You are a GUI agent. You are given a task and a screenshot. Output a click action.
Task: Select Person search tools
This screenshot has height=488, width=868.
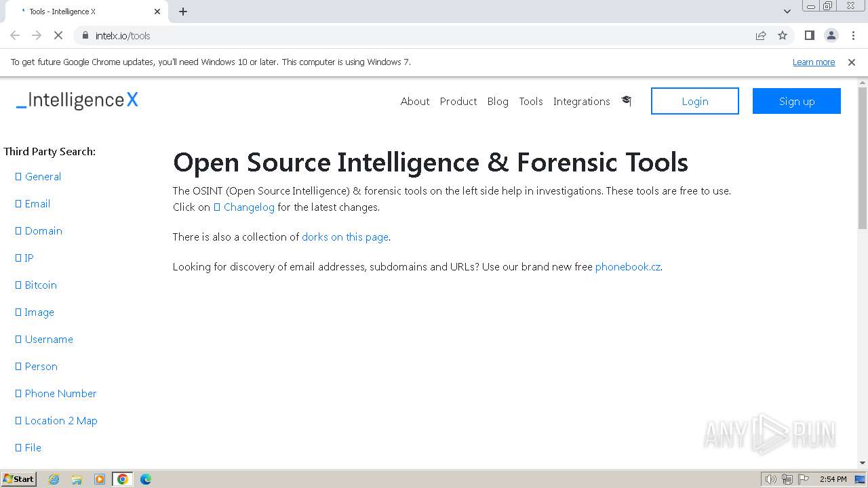click(37, 366)
